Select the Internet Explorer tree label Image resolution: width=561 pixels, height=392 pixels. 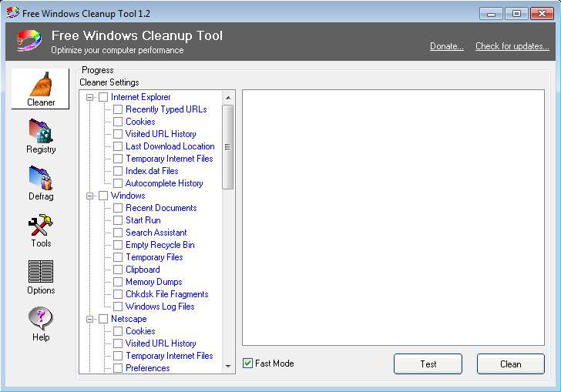coord(140,97)
